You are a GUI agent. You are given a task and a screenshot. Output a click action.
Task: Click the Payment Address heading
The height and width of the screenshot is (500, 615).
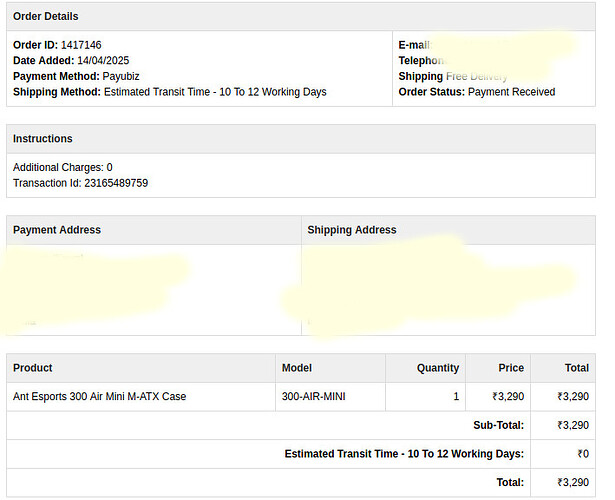coord(57,230)
